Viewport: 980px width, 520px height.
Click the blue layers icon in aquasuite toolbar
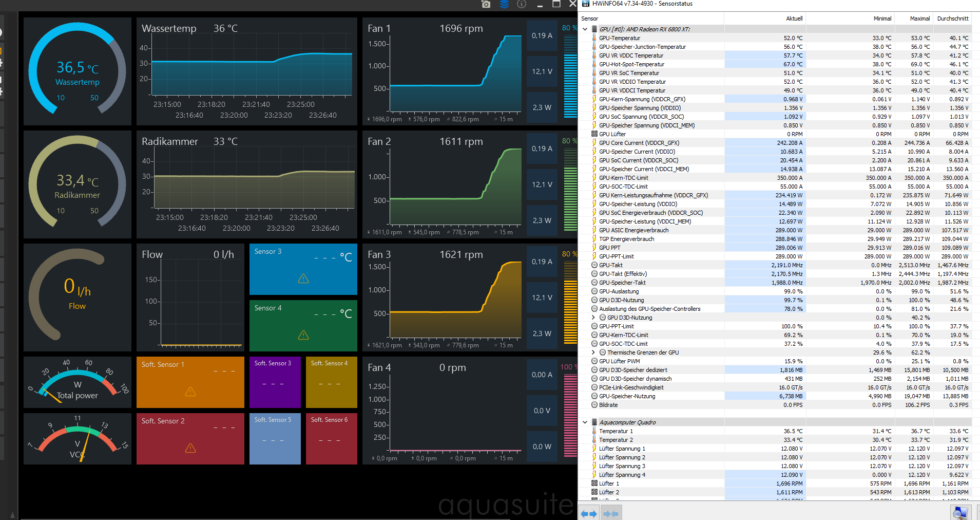pyautogui.click(x=504, y=4)
